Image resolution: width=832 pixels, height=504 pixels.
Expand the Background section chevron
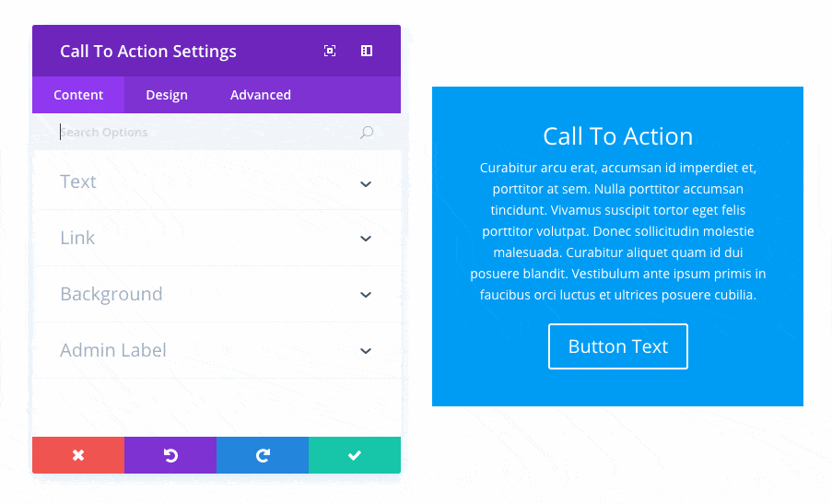(x=366, y=295)
